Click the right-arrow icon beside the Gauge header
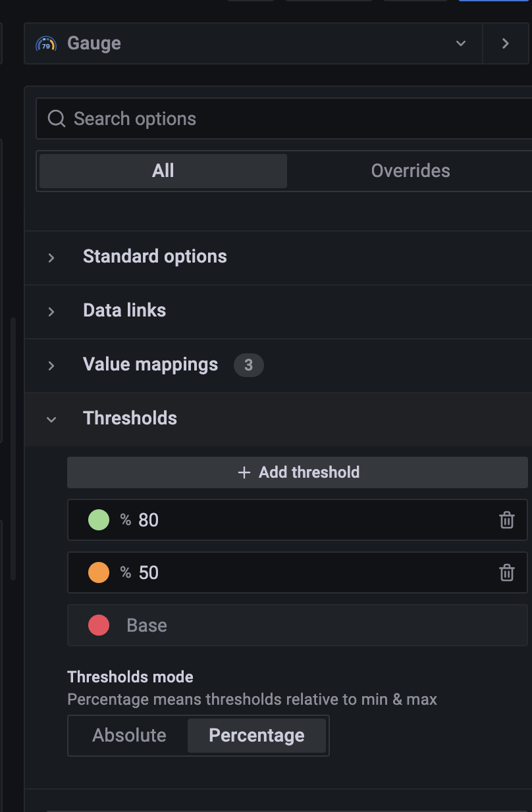Viewport: 532px width, 812px height. coord(506,43)
